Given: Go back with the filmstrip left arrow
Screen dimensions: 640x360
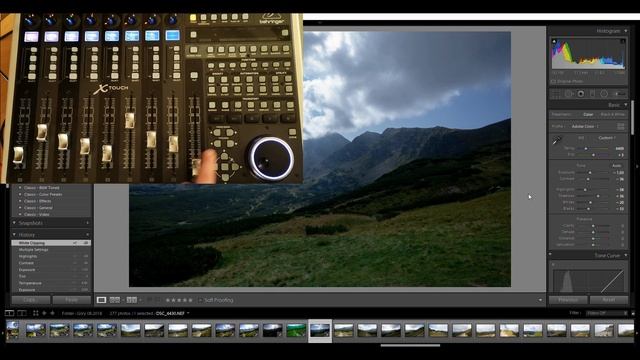Looking at the screenshot, I should click(x=44, y=313).
